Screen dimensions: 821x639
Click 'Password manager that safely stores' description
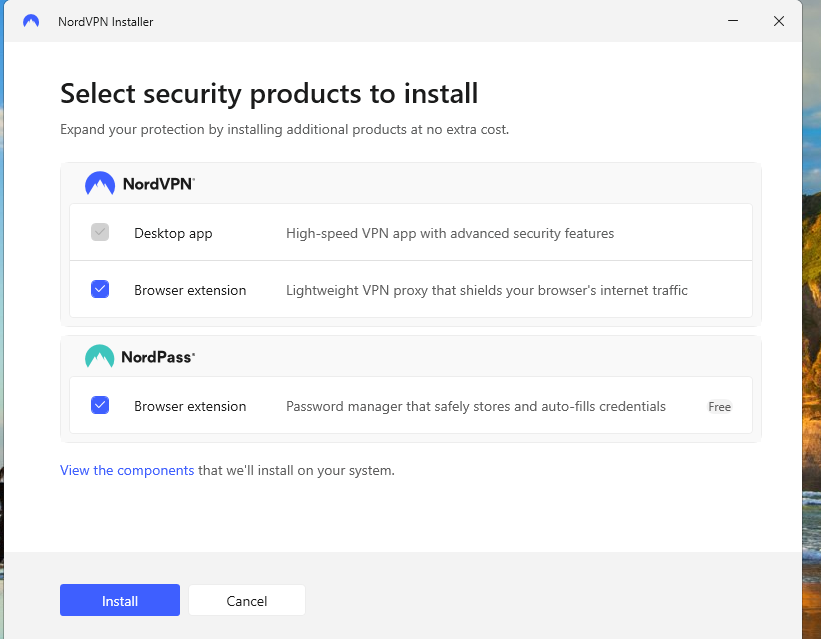click(x=476, y=406)
